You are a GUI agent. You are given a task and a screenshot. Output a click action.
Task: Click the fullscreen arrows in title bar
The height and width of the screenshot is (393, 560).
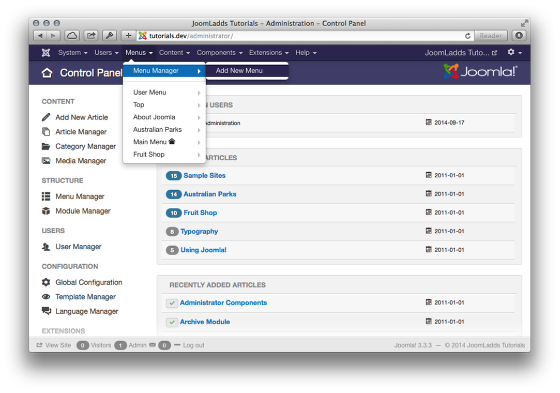point(524,23)
